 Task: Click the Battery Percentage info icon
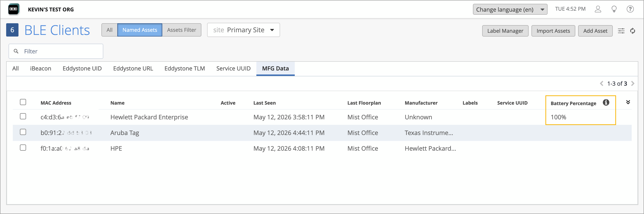click(606, 102)
